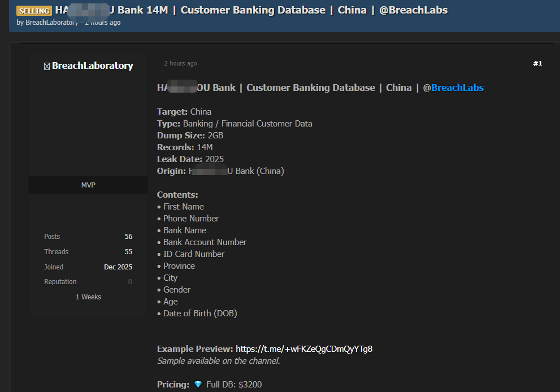Click the 'Contents:' heading in the post

(177, 195)
